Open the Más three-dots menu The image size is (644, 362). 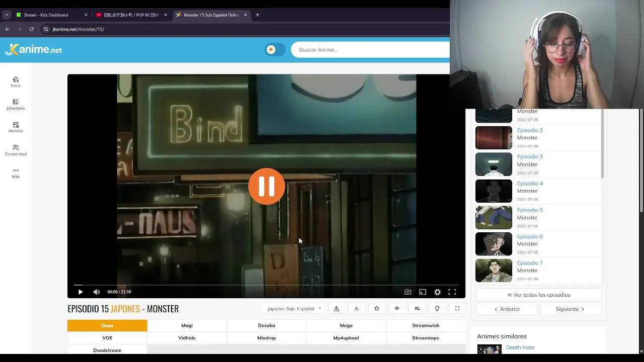(16, 170)
